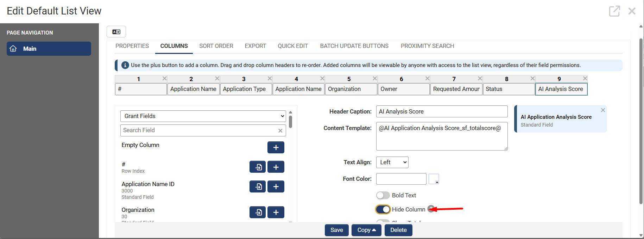Remove column 6 with its X icon
Screen dimensions: 644x239
pyautogui.click(x=427, y=78)
